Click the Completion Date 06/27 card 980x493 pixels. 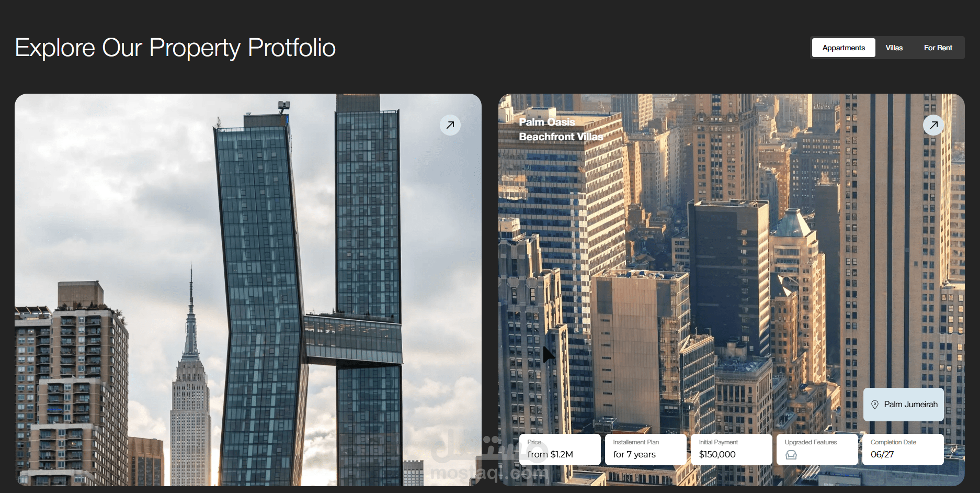coord(903,449)
